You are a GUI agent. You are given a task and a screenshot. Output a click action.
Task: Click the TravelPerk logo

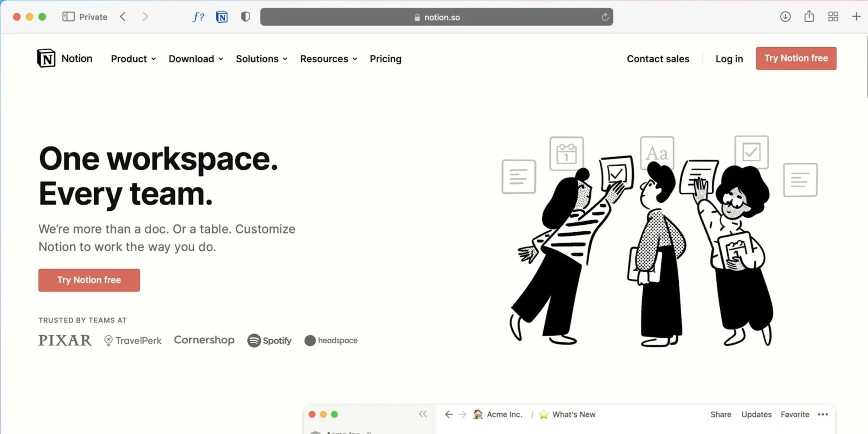(133, 340)
